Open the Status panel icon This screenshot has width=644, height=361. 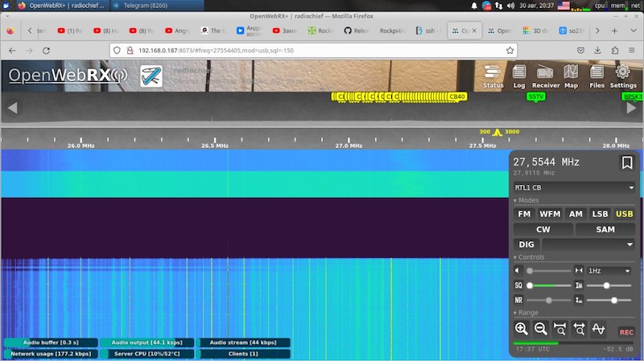[x=493, y=75]
